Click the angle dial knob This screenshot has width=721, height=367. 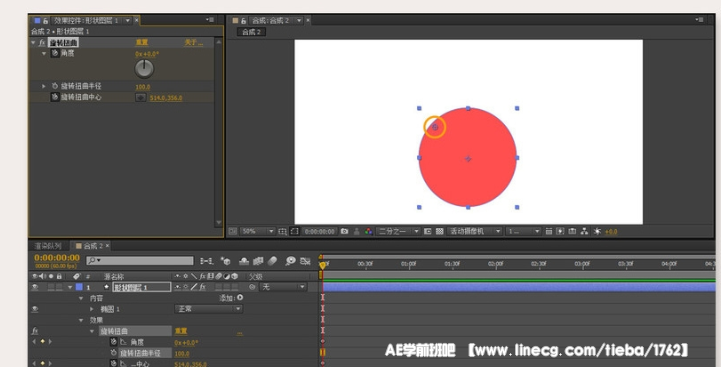(x=144, y=69)
